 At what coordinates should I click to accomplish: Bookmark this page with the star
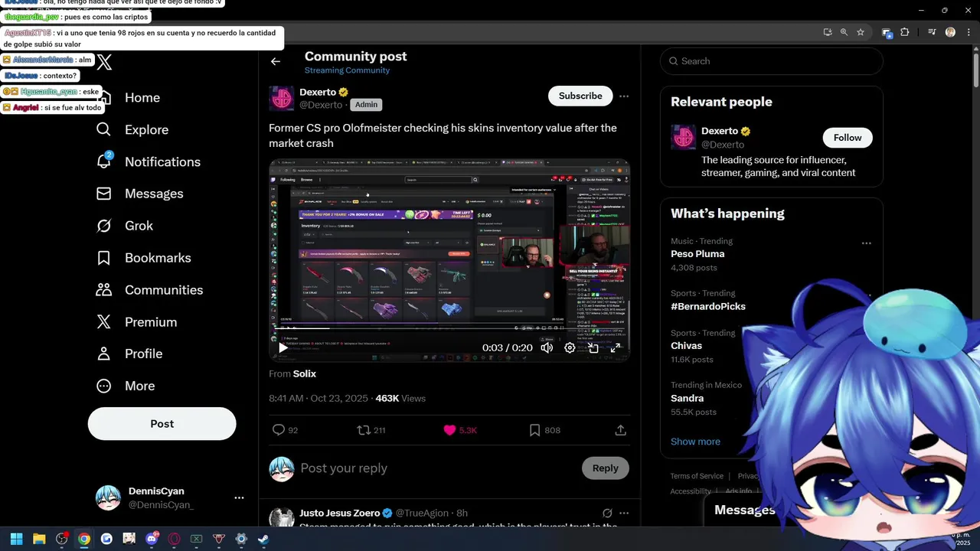(861, 32)
